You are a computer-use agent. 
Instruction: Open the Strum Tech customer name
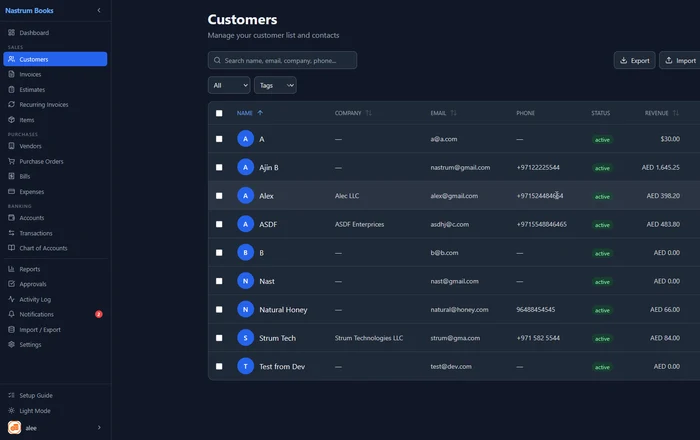point(277,338)
